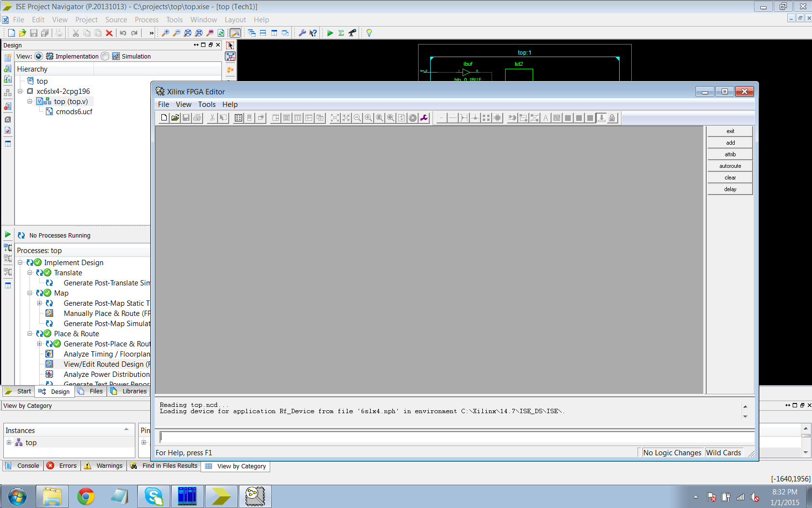Open the Warnings tab at bottom
The width and height of the screenshot is (812, 508).
tap(104, 465)
